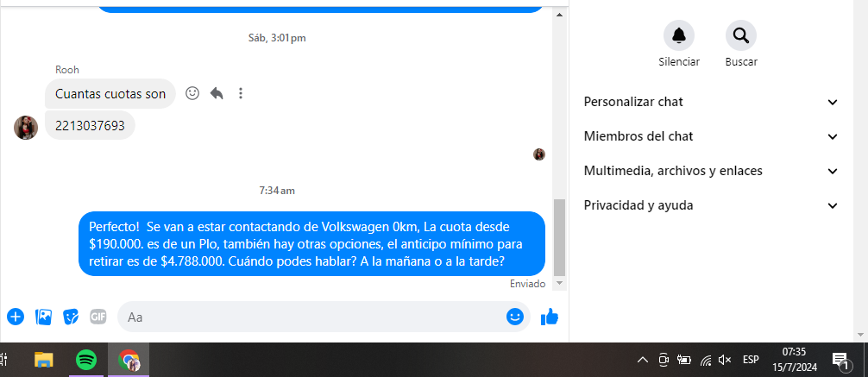Insert emoji from composer smiley button

click(515, 317)
